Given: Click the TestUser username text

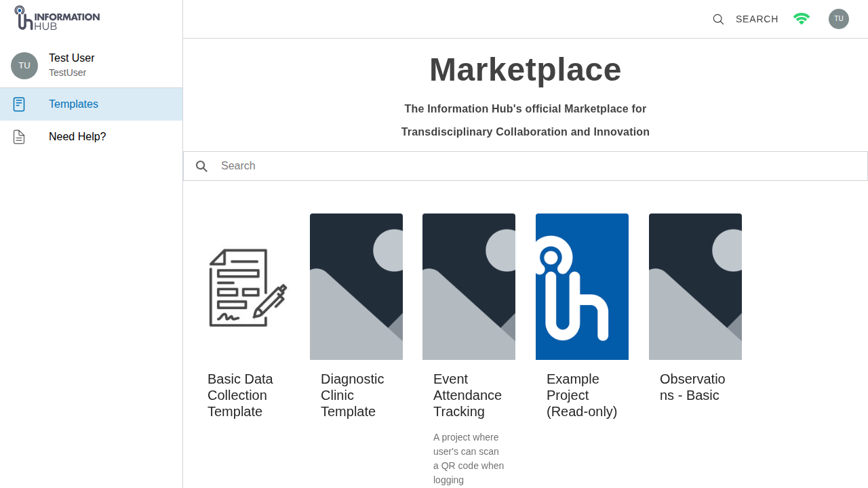Looking at the screenshot, I should click(x=68, y=73).
